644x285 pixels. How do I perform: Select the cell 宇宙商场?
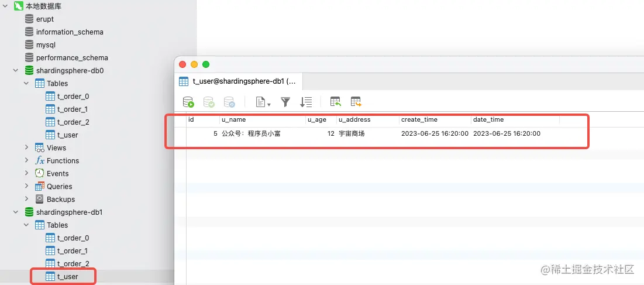pyautogui.click(x=367, y=133)
